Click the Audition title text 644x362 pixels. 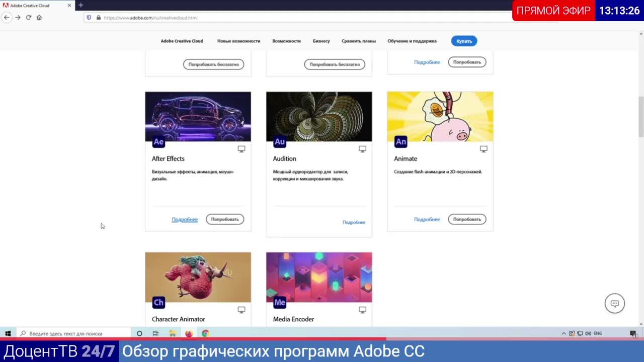(x=284, y=159)
